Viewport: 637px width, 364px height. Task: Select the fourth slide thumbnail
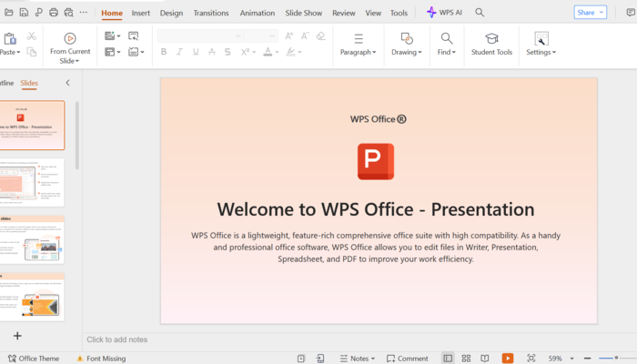(32, 297)
